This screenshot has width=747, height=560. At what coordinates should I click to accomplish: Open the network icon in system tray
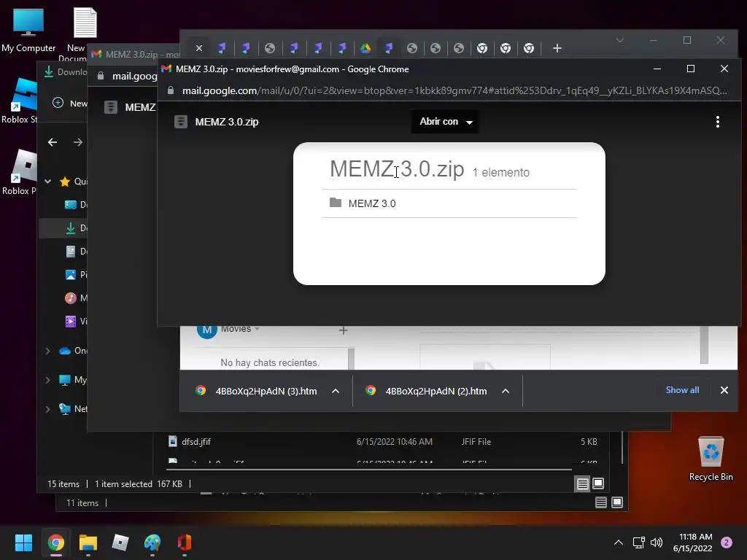(638, 542)
